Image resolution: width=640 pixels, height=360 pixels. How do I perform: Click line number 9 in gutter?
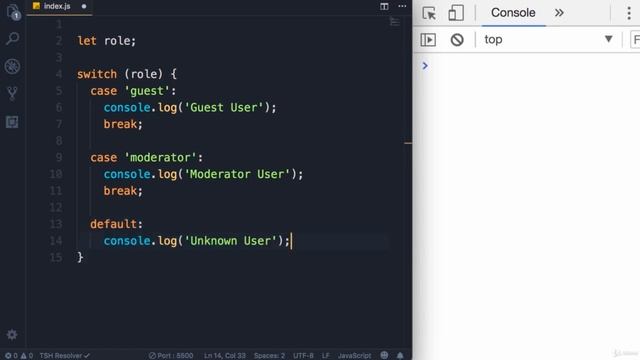(59, 157)
